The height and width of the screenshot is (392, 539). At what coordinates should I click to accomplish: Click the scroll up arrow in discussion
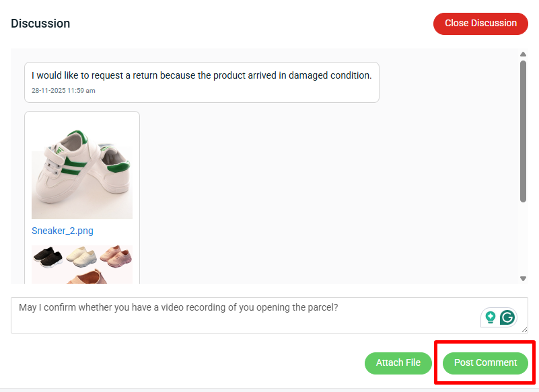point(523,54)
